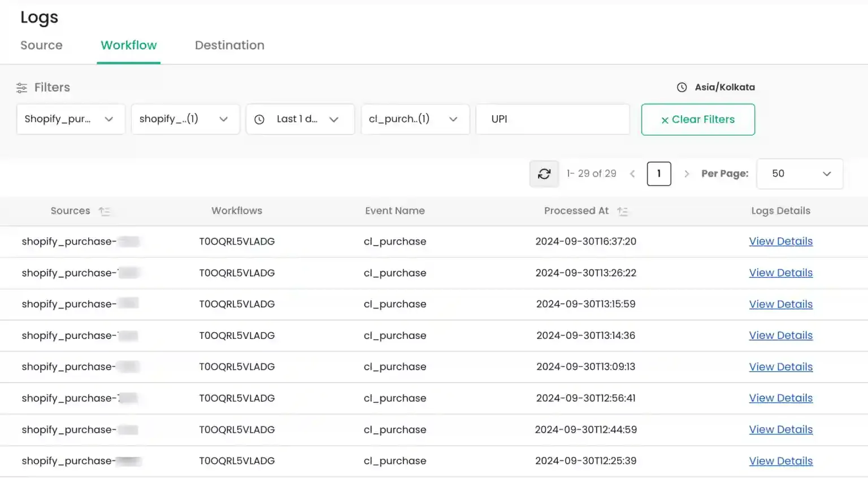The width and height of the screenshot is (868, 479).
Task: Click the Logs Details column header
Action: 780,211
